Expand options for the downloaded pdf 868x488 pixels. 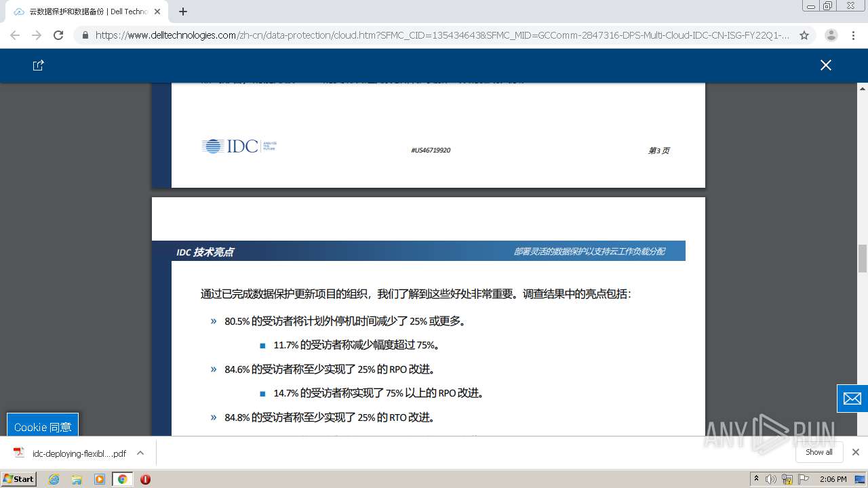(140, 453)
